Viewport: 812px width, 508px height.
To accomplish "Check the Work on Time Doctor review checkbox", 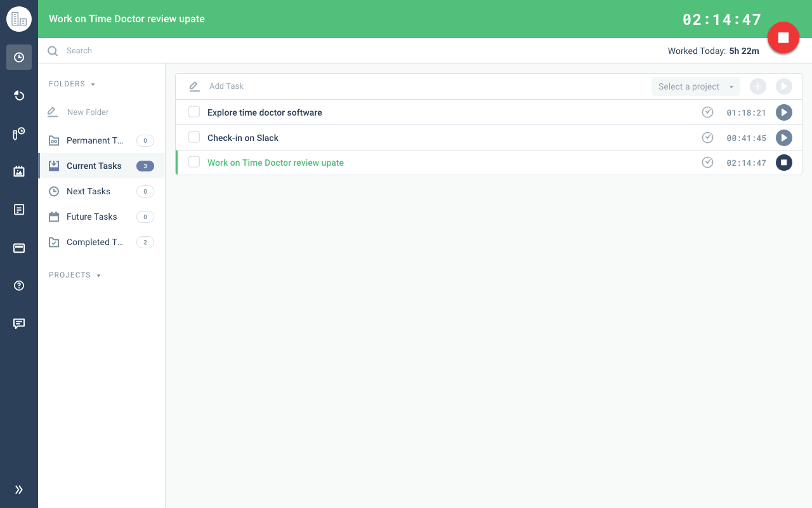I will (194, 162).
